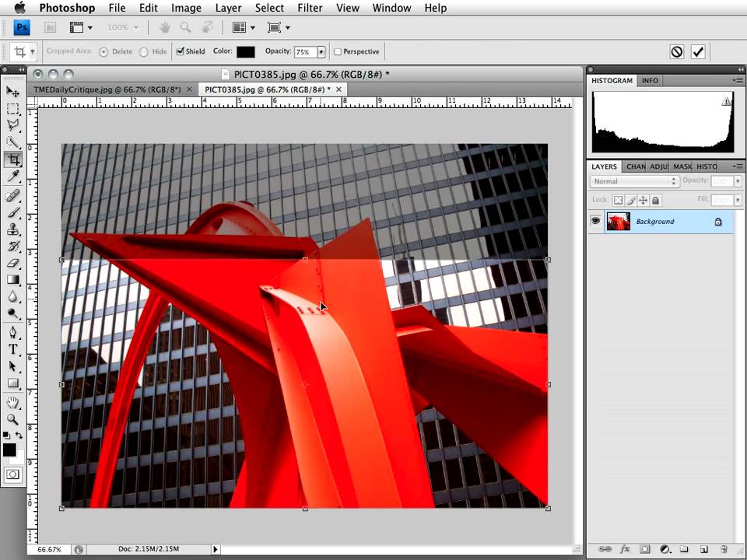Toggle lock transparent pixels
Image resolution: width=747 pixels, height=560 pixels.
point(618,200)
